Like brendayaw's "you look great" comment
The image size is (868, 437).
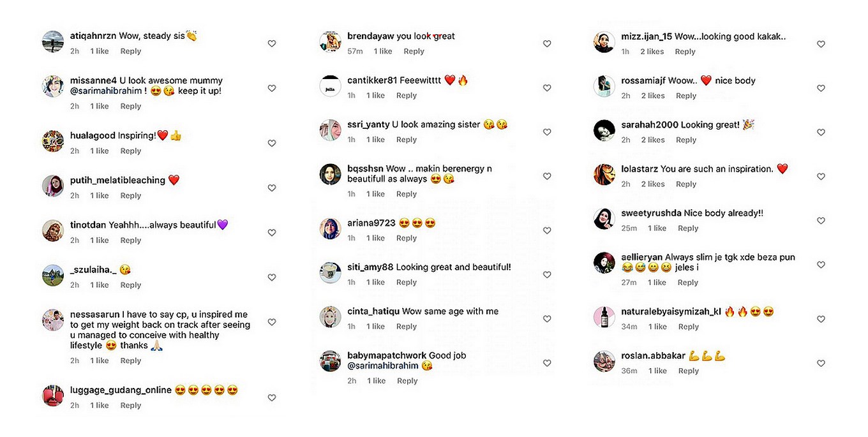coord(547,43)
